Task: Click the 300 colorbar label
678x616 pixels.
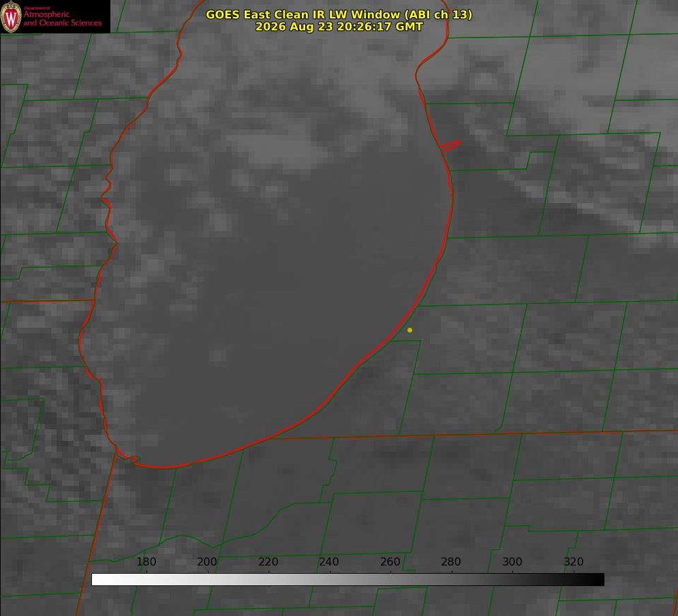Action: coord(512,561)
